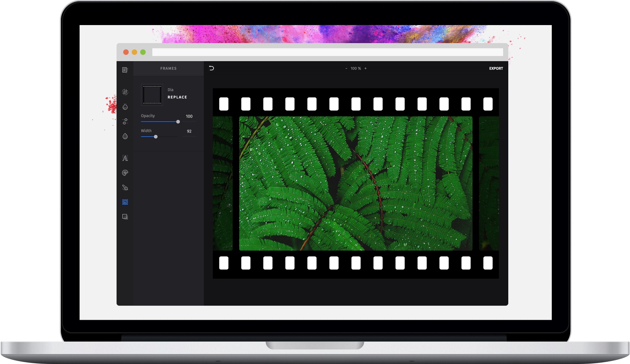This screenshot has height=364, width=630.
Task: Select the Text tool icon
Action: point(125,158)
